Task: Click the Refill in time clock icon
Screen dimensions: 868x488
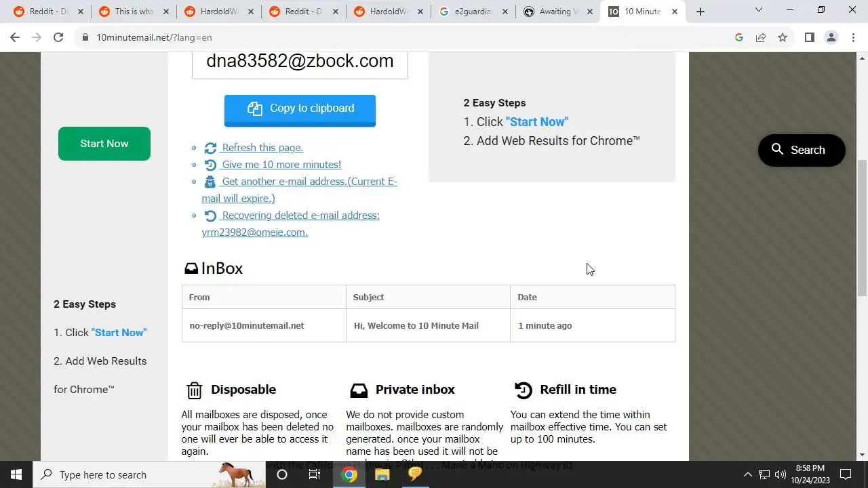Action: (x=524, y=390)
